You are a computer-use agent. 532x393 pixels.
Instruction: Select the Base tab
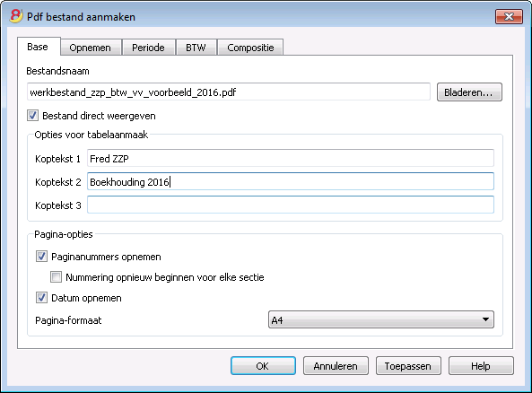click(38, 47)
